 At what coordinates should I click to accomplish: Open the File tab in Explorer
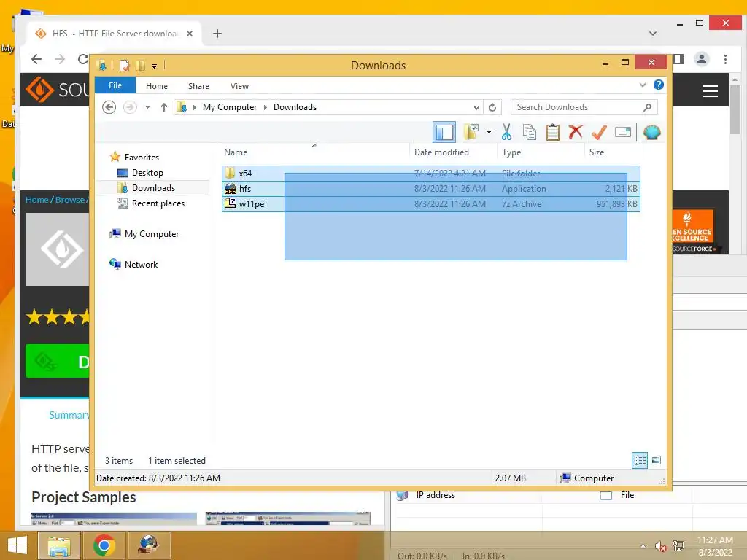(115, 85)
